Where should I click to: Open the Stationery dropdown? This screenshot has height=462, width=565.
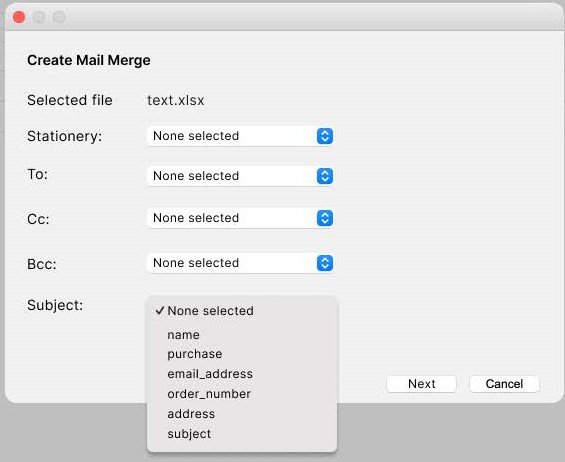[x=240, y=136]
